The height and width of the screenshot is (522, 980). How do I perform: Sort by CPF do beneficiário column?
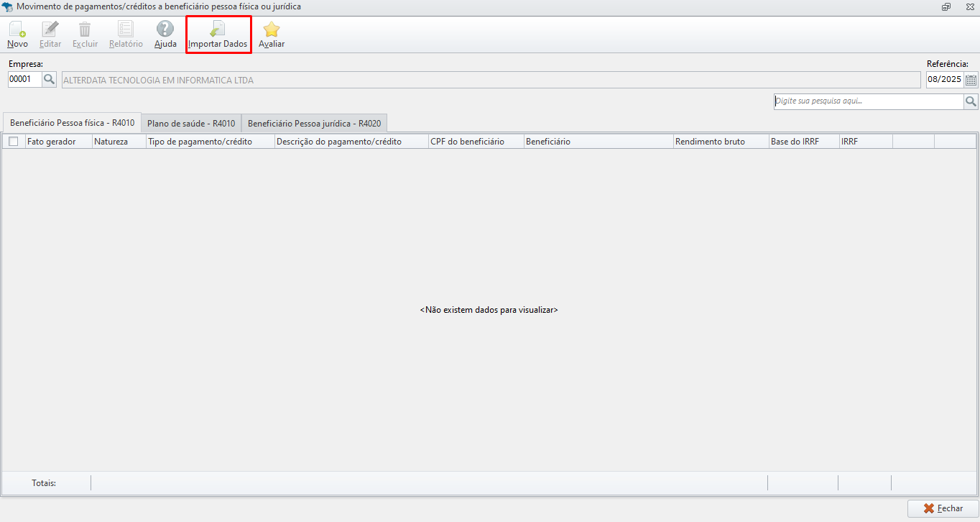click(x=476, y=142)
